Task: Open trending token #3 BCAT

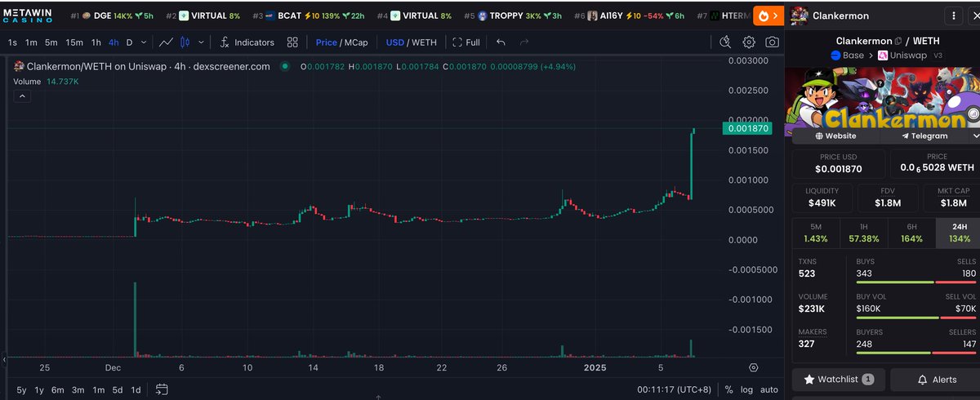Action: point(307,16)
